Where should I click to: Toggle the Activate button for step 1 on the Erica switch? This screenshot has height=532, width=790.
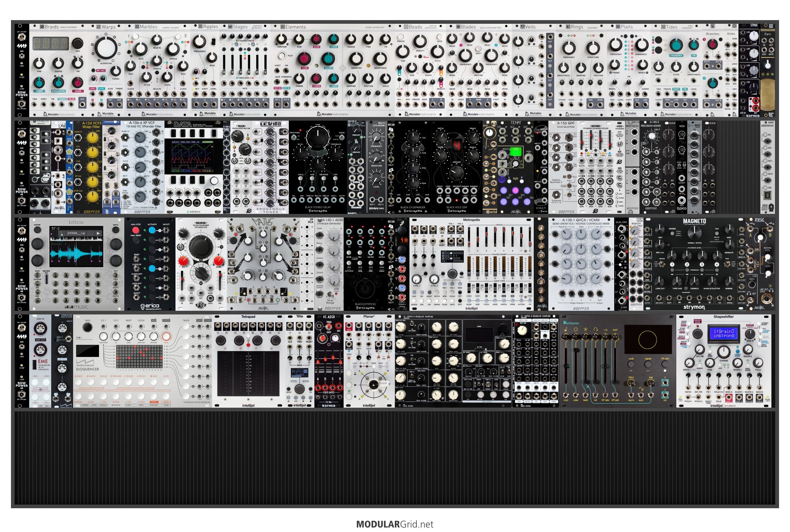pos(152,230)
